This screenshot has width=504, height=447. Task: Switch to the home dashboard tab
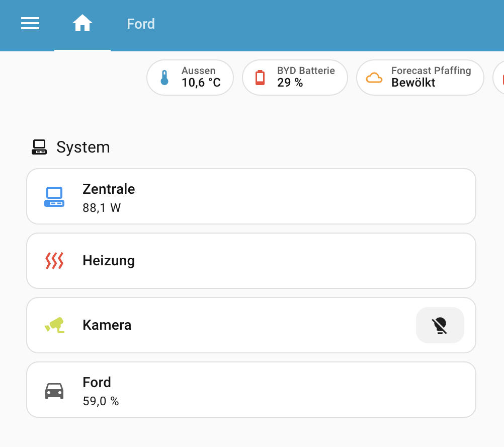[82, 24]
